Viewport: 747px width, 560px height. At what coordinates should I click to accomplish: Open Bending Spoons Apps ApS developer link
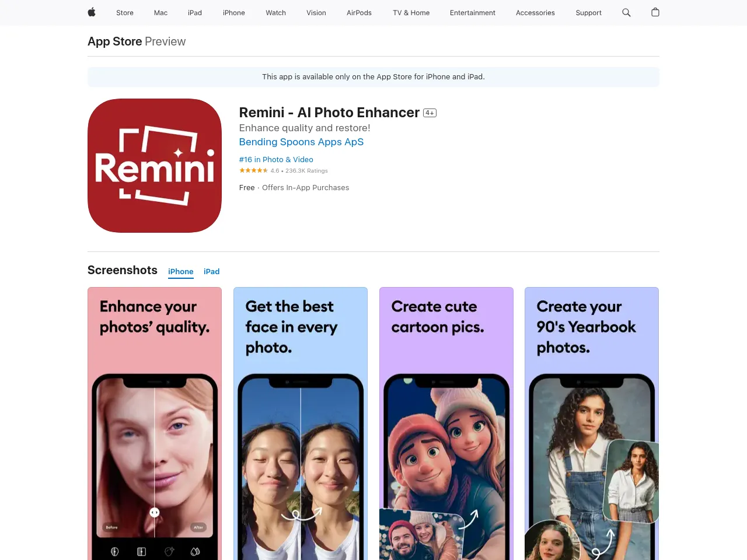point(301,142)
